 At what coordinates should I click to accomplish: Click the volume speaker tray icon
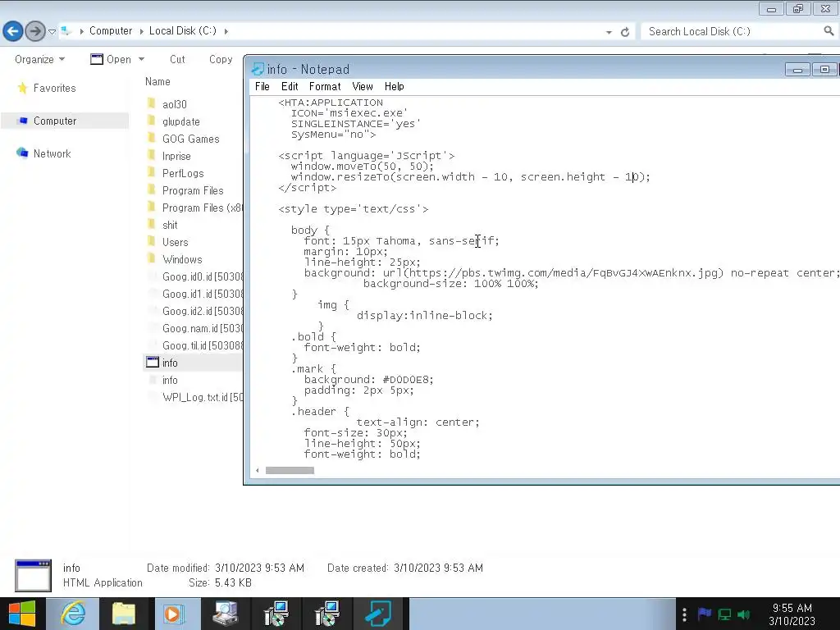743,614
